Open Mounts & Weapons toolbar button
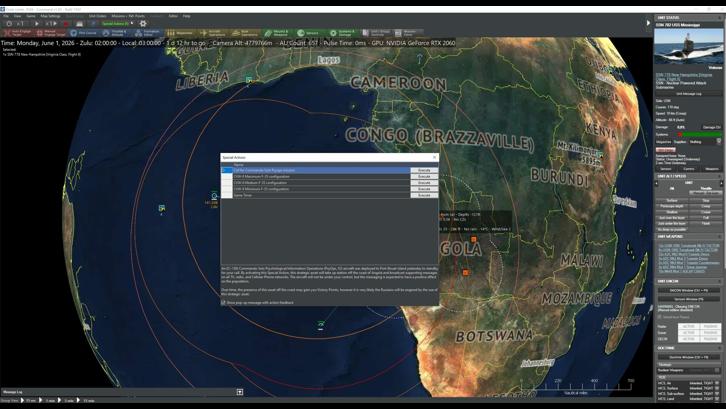The width and height of the screenshot is (726, 409). point(277,33)
